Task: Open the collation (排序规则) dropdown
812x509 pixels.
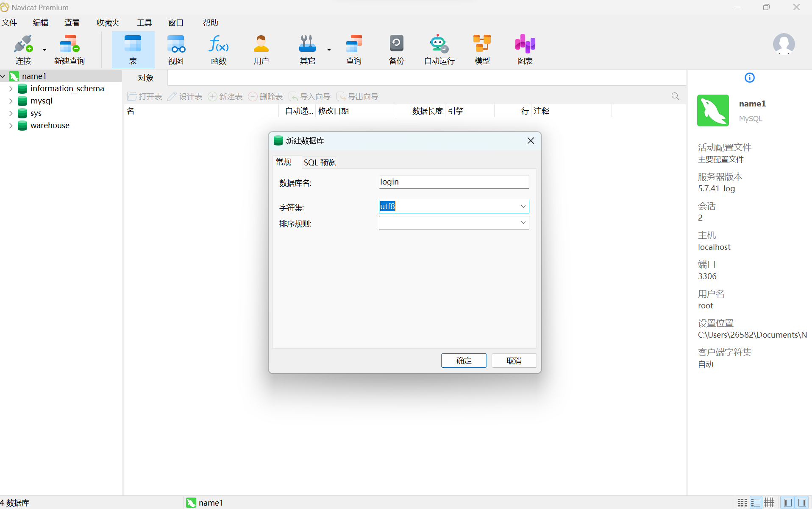Action: pyautogui.click(x=523, y=223)
